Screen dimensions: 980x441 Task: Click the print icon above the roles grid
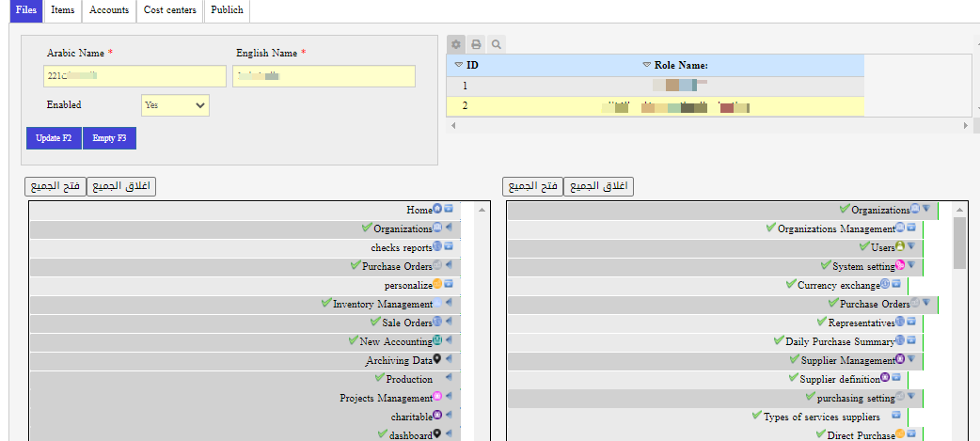[x=476, y=44]
